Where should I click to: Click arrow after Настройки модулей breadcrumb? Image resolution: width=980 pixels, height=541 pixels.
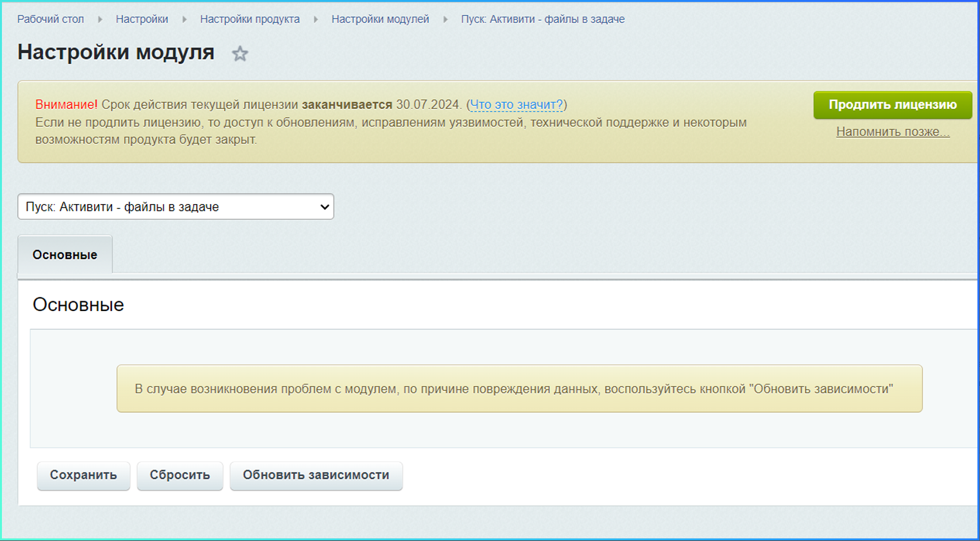[x=445, y=19]
